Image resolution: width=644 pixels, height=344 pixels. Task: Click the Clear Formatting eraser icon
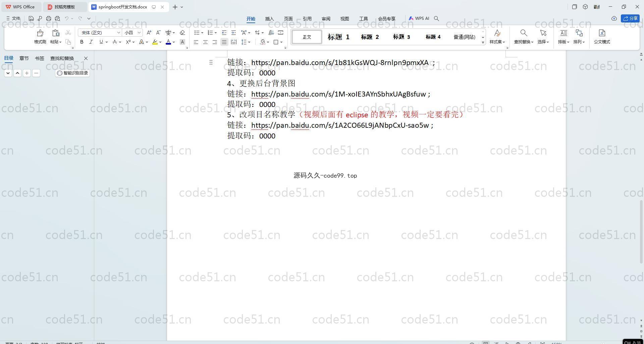182,33
